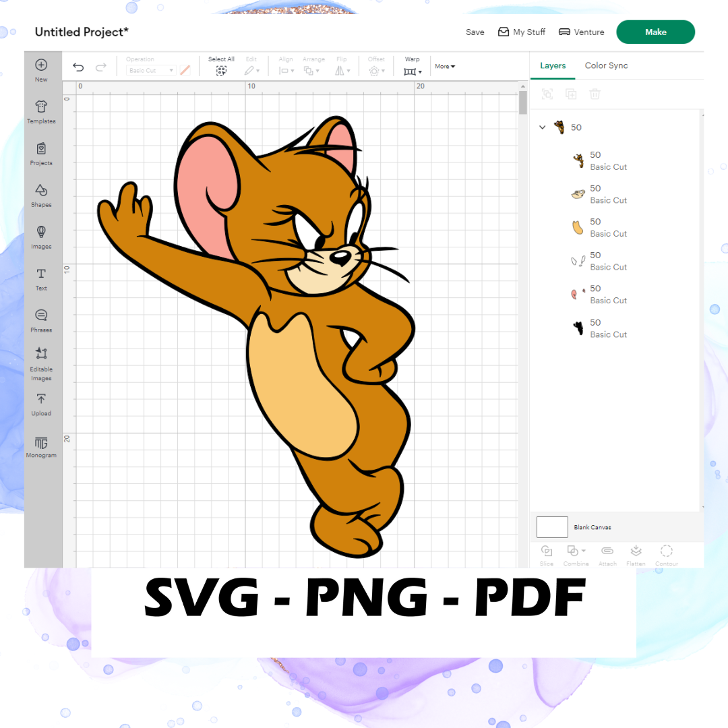
Task: Click the green Make button
Action: (655, 32)
